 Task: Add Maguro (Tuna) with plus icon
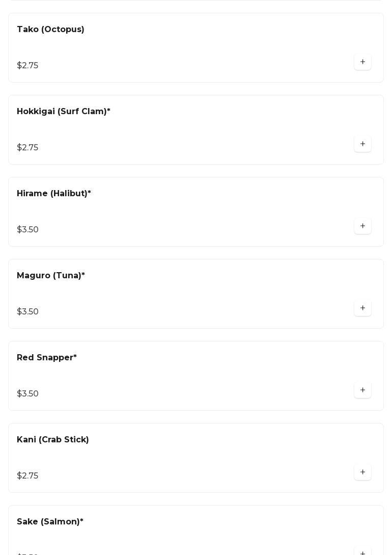click(362, 308)
